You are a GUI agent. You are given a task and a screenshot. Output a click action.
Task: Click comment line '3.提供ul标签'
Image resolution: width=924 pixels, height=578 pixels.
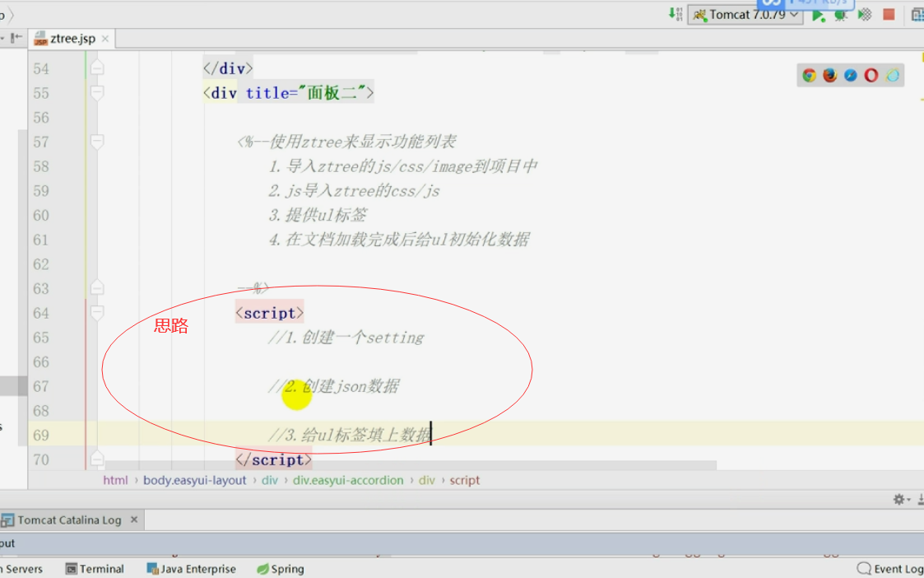(318, 215)
